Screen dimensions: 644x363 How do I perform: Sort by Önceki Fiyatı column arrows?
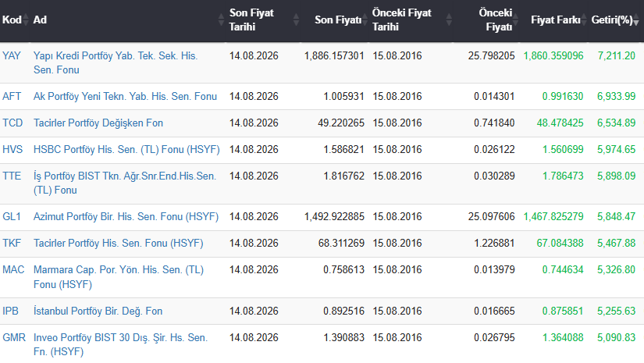tap(515, 20)
